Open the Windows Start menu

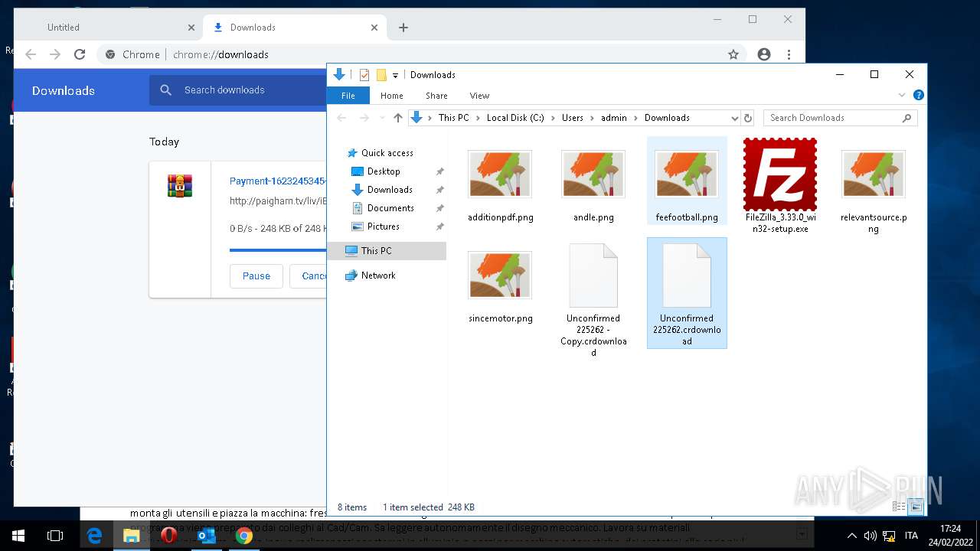18,536
